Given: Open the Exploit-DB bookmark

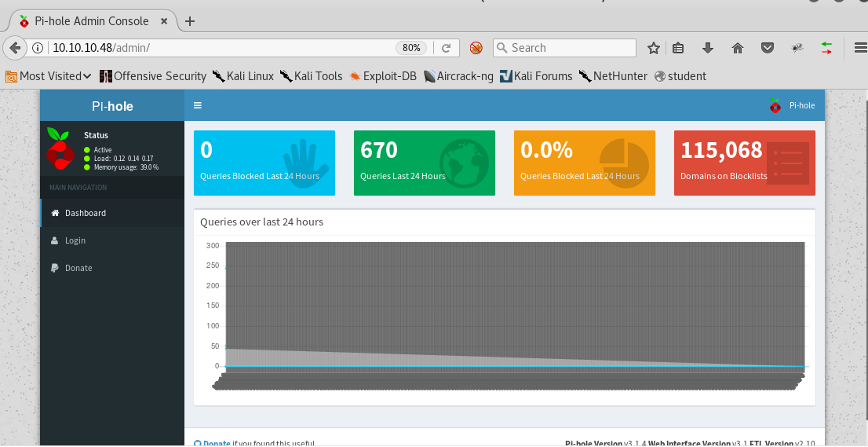Looking at the screenshot, I should pyautogui.click(x=383, y=76).
